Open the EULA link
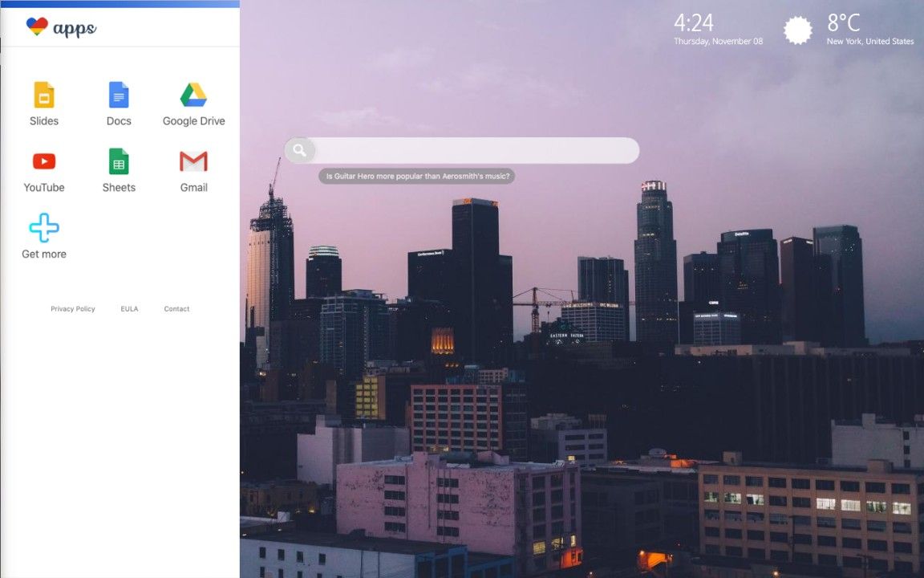 [x=129, y=309]
